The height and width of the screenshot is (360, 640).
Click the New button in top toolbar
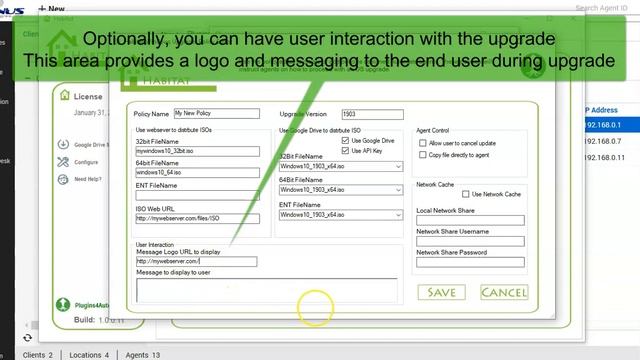click(x=51, y=8)
